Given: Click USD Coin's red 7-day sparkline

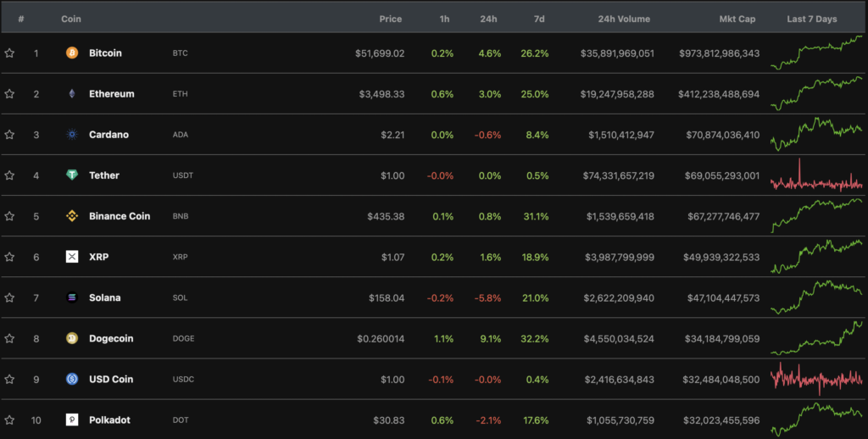Looking at the screenshot, I should 816,378.
